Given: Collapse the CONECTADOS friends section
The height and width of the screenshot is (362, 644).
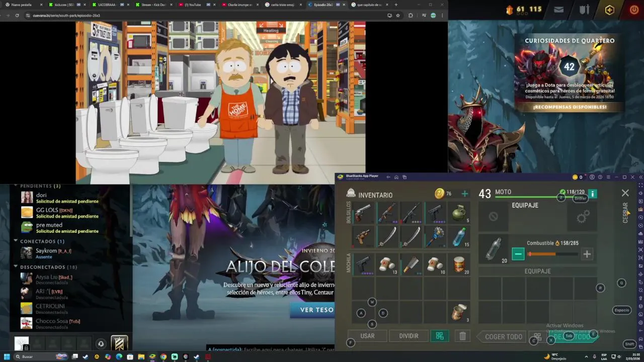Looking at the screenshot, I should click(16, 241).
